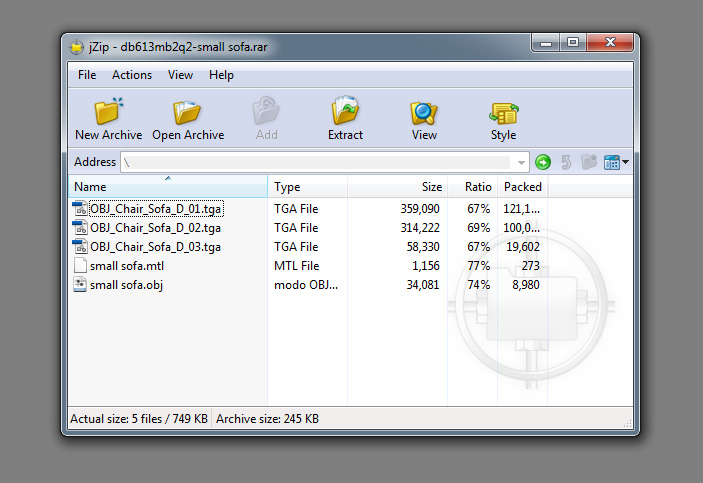
Task: Click the packed value 8,980
Action: click(526, 285)
